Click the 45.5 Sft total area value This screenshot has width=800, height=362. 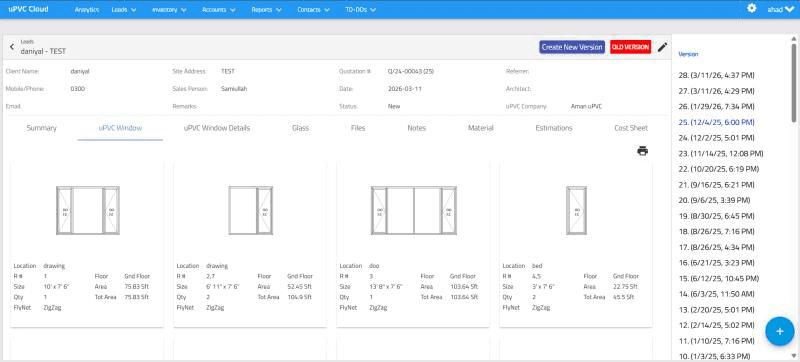coord(623,297)
